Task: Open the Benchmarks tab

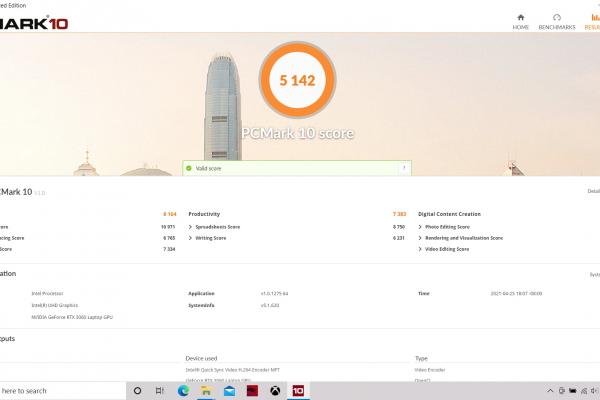Action: pyautogui.click(x=557, y=22)
